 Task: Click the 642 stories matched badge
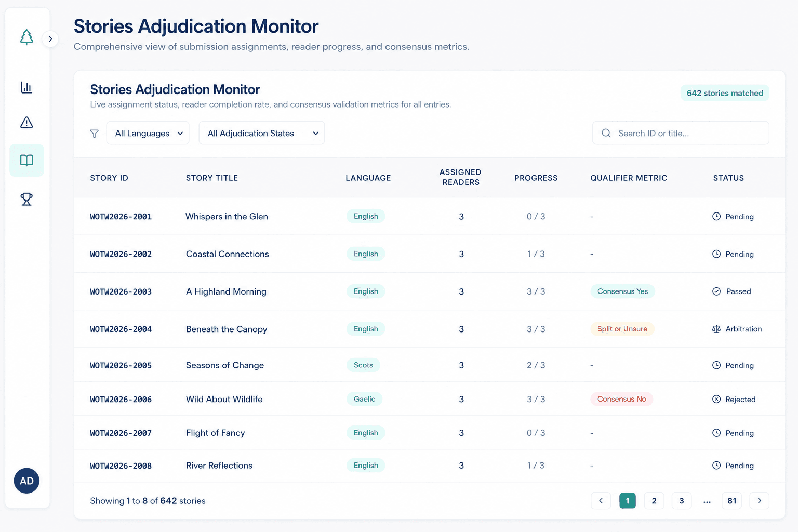[725, 93]
